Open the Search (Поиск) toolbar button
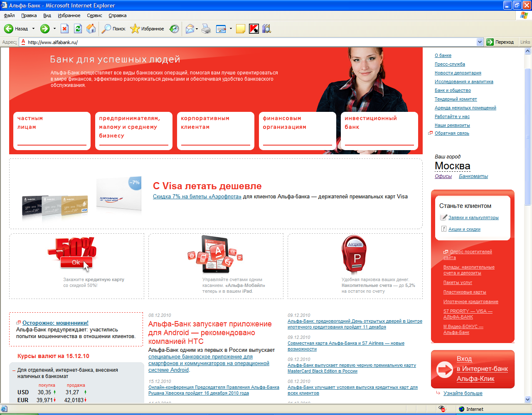The height and width of the screenshot is (415, 532). (113, 29)
